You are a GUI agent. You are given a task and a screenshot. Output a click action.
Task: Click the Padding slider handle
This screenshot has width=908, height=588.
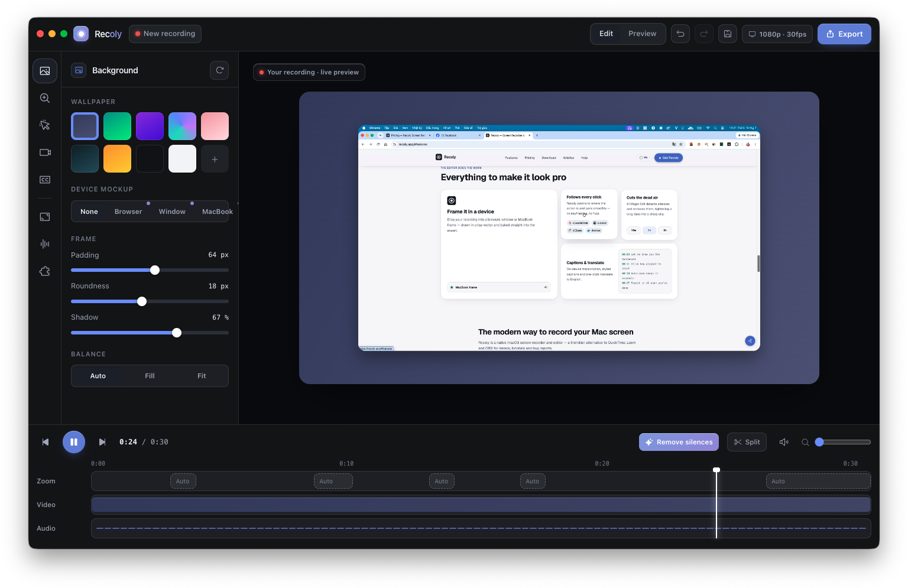[x=155, y=270]
